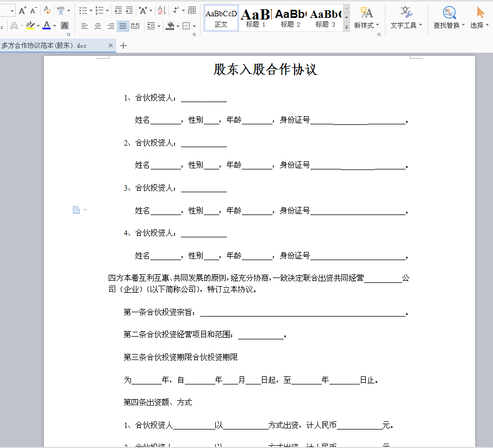Add a new document tab

[x=123, y=46]
